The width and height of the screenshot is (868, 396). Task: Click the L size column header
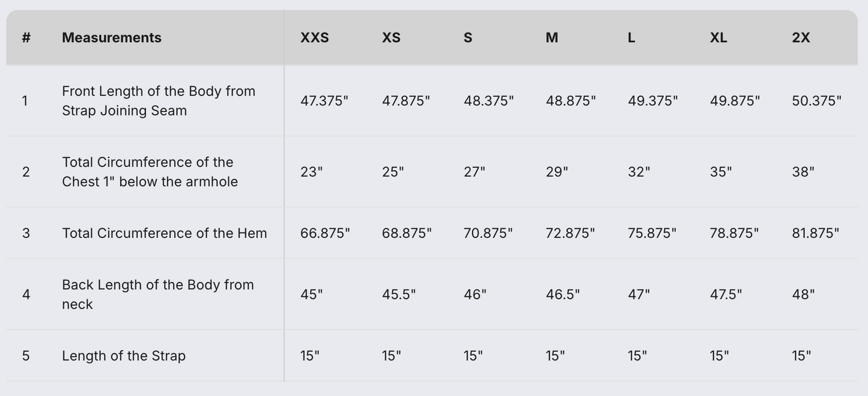[631, 37]
